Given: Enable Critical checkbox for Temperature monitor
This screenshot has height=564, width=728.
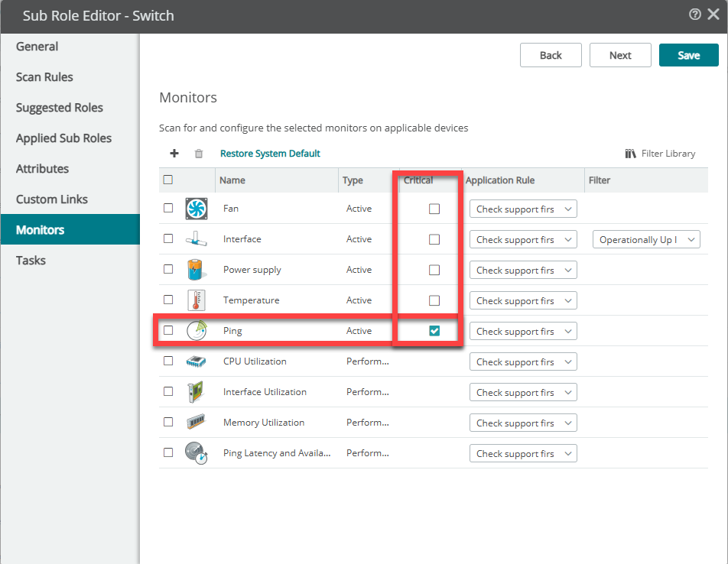Looking at the screenshot, I should [x=434, y=300].
